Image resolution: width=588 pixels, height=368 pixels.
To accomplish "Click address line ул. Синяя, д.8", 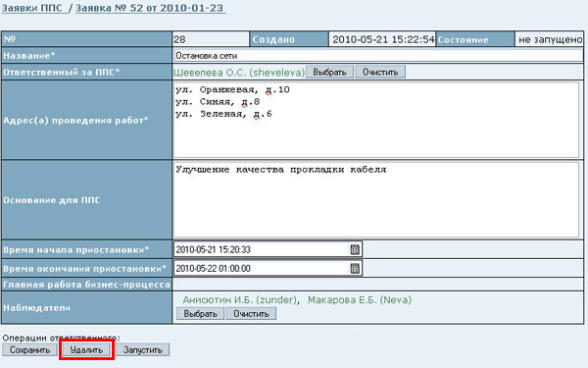I will coord(218,102).
